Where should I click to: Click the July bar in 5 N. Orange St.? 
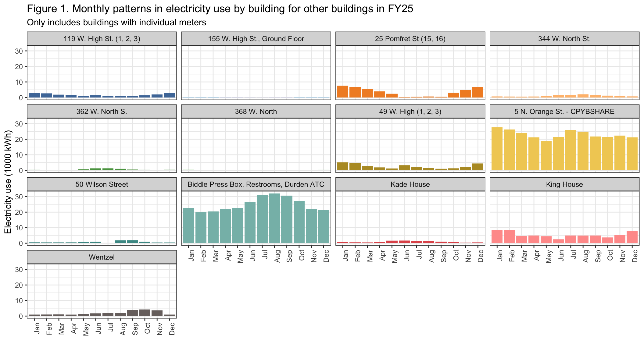(571, 150)
